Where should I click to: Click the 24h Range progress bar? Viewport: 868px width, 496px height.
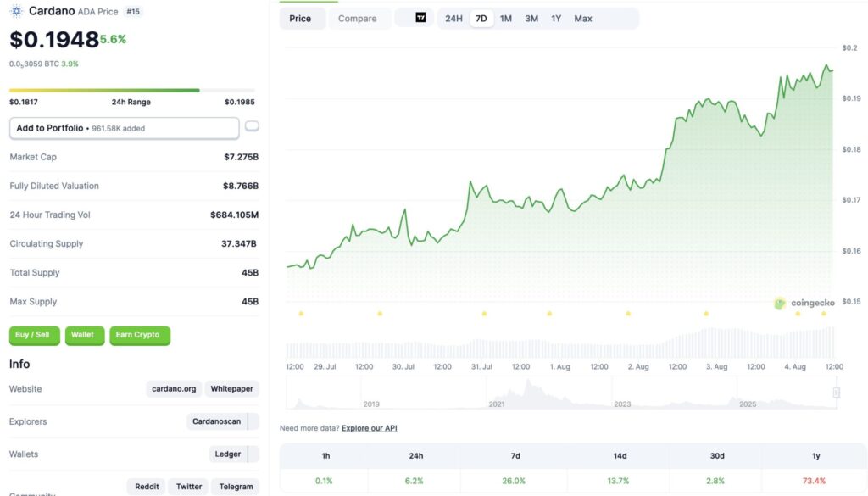tap(131, 90)
